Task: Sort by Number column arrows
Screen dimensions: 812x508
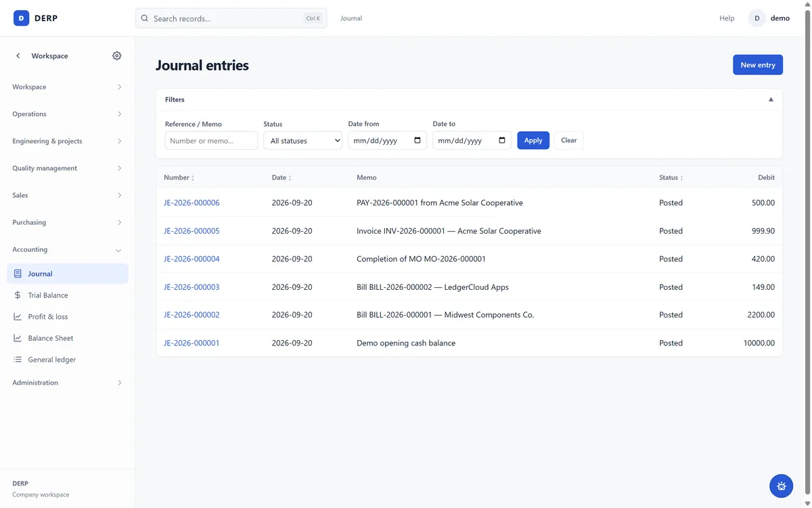Action: click(193, 178)
